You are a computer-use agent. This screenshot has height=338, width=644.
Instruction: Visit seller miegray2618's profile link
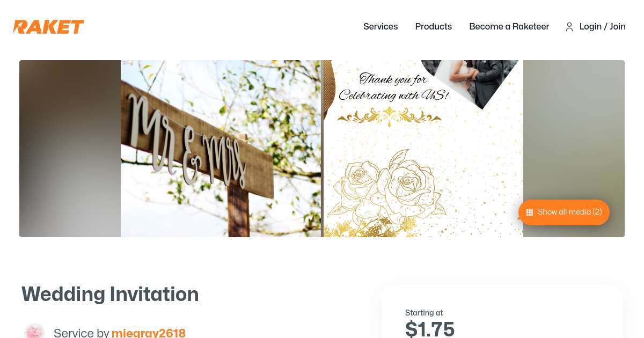(149, 333)
